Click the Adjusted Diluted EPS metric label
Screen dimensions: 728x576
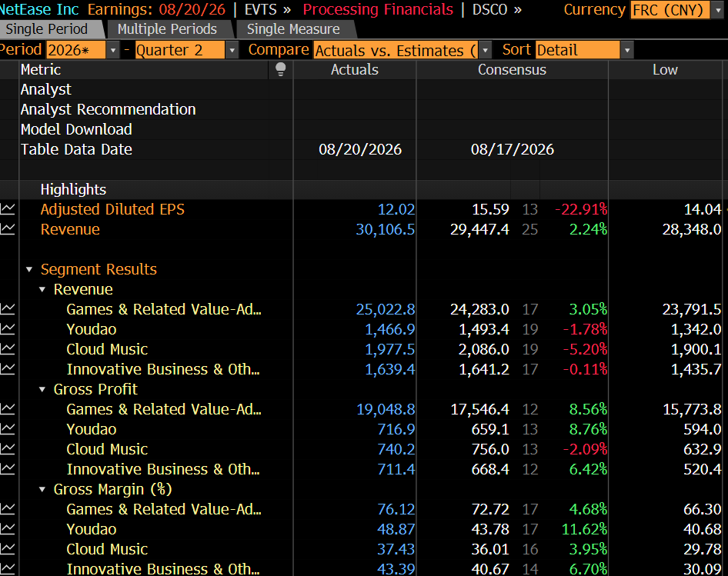[112, 209]
